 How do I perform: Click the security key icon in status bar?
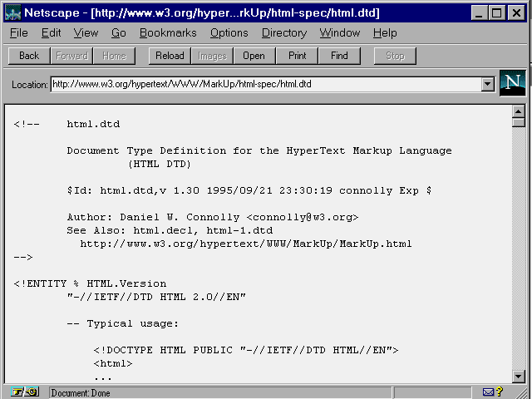point(25,392)
